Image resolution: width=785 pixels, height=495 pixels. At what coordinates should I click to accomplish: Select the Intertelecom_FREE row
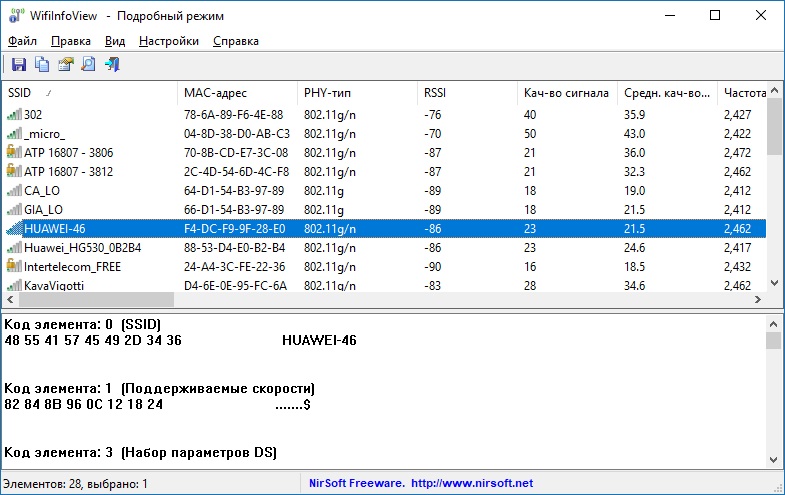point(384,267)
